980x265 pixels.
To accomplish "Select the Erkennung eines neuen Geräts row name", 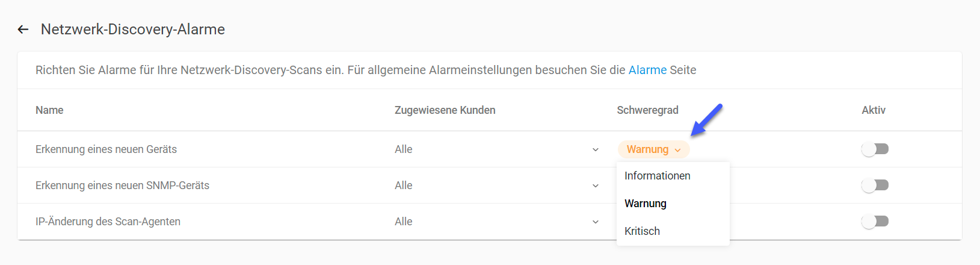I will point(106,149).
